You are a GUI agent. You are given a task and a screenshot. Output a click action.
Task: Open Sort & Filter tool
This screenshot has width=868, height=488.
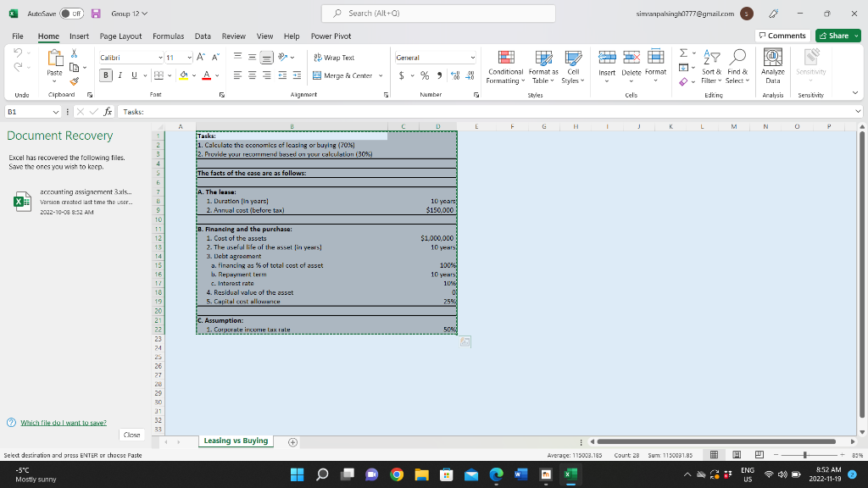711,67
